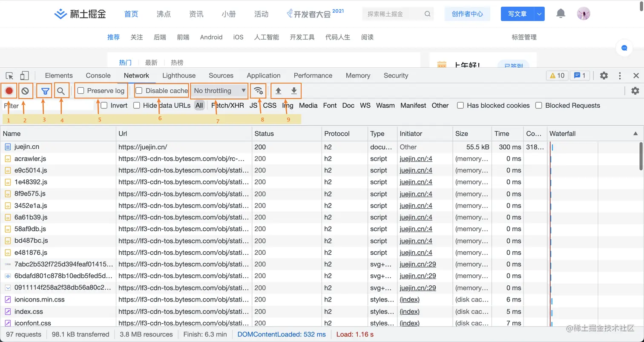This screenshot has width=644, height=342.
Task: Open the Memory tab
Action: (x=358, y=75)
